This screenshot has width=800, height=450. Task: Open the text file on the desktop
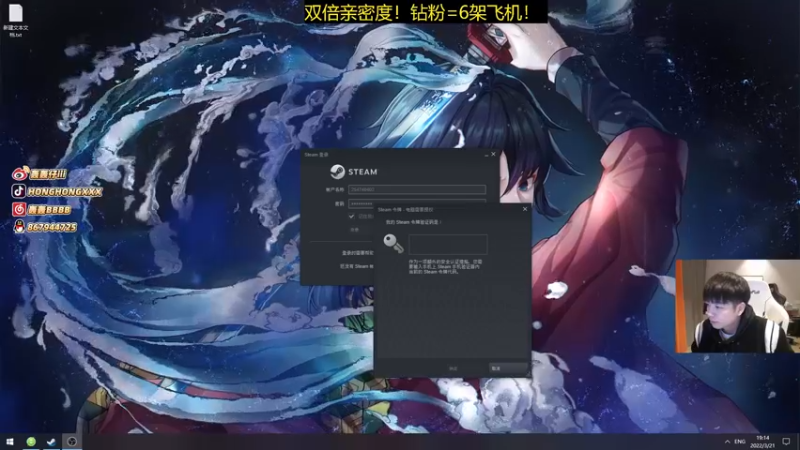tap(15, 20)
